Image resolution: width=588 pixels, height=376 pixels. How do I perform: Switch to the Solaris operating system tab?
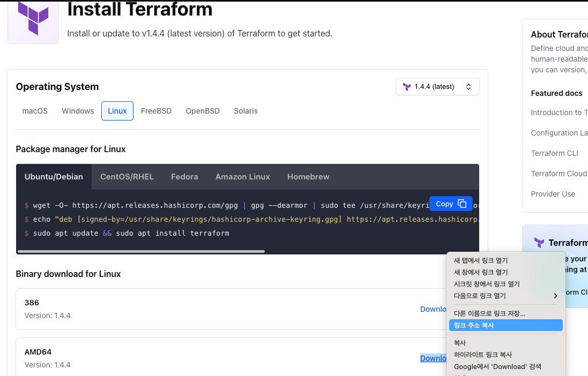[245, 111]
